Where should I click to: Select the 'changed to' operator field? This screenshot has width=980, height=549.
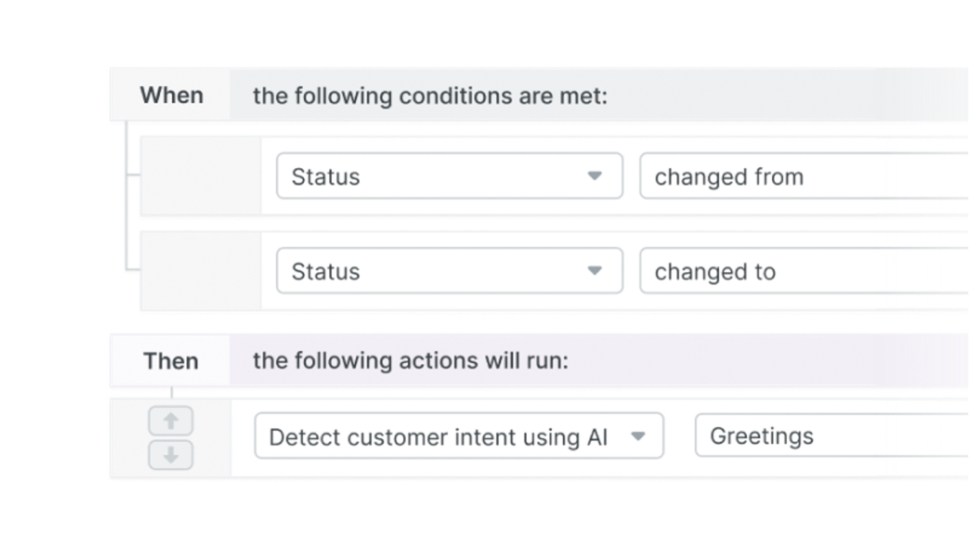point(803,271)
